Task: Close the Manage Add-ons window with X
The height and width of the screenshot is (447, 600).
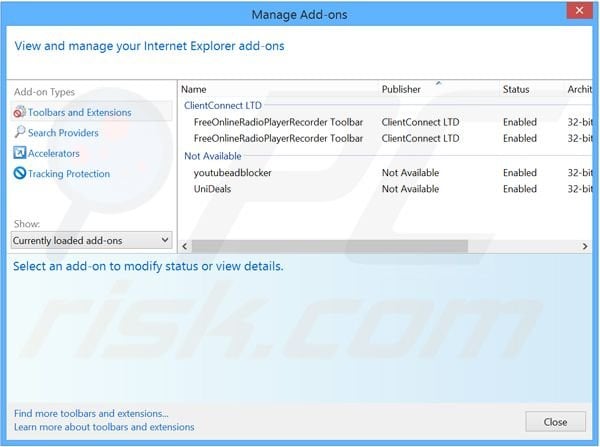Action: click(x=579, y=10)
